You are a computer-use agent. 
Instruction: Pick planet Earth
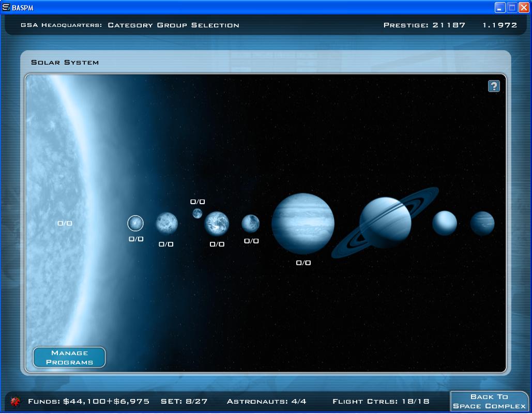(217, 224)
